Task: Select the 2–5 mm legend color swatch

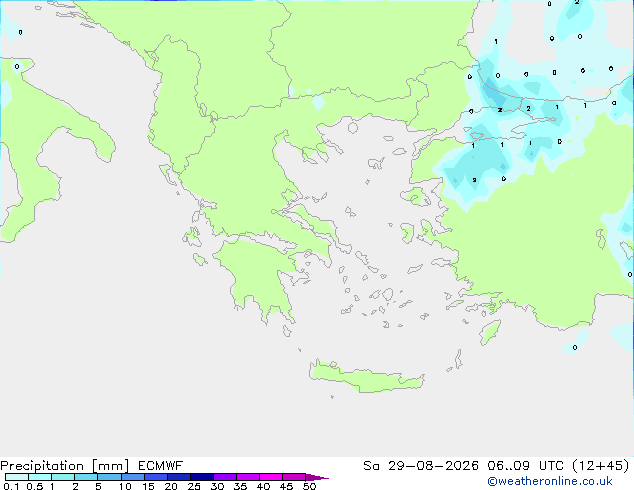Action: pos(86,477)
